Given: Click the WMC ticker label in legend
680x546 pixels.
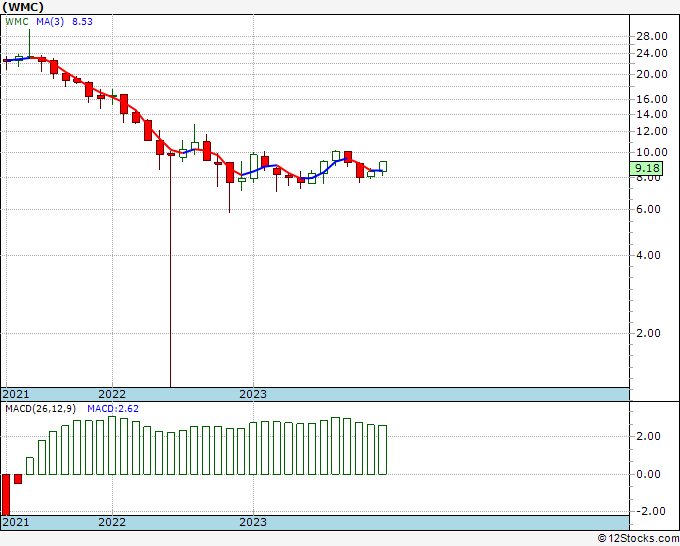Looking at the screenshot, I should point(17,22).
